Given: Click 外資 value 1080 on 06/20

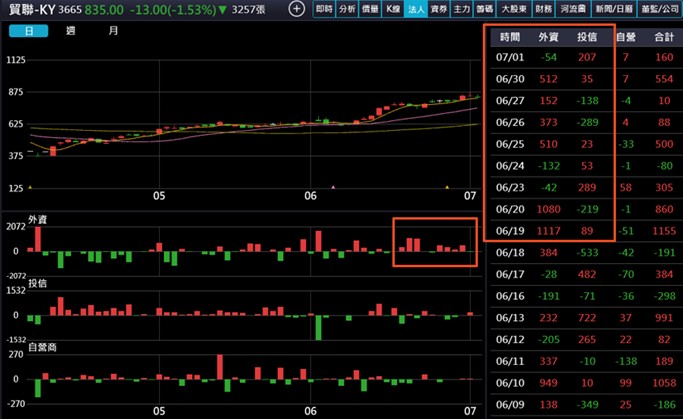Looking at the screenshot, I should [x=548, y=209].
